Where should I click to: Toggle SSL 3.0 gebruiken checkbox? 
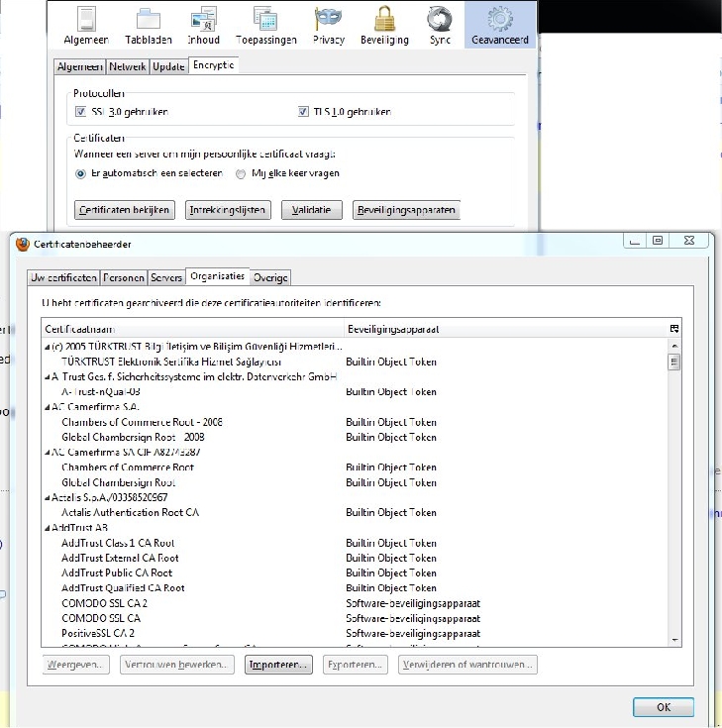pyautogui.click(x=80, y=111)
